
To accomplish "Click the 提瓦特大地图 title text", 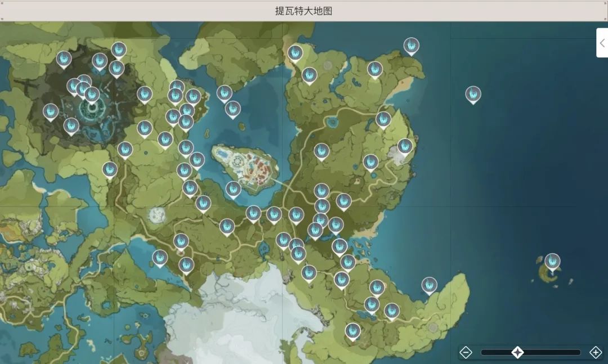I will [x=303, y=11].
